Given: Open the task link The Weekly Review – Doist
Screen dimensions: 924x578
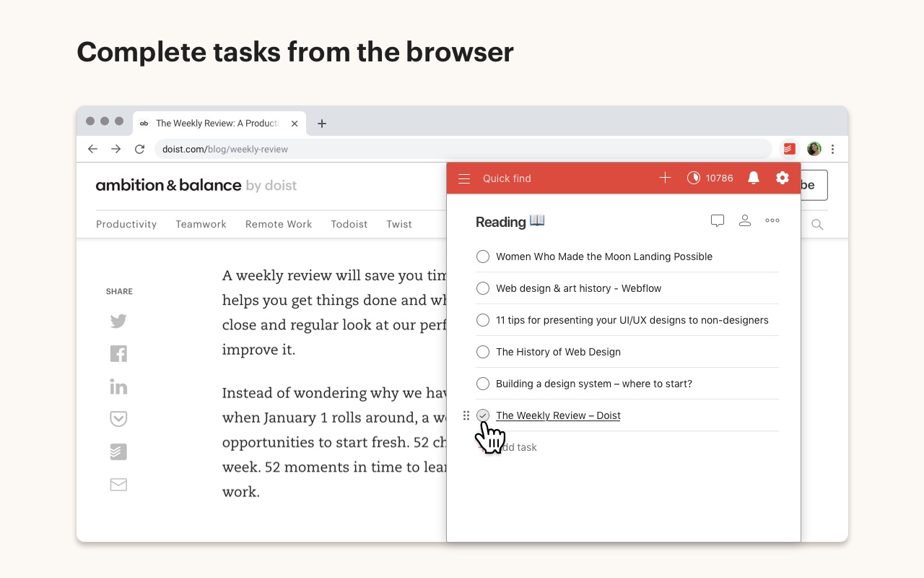Looking at the screenshot, I should [x=558, y=415].
